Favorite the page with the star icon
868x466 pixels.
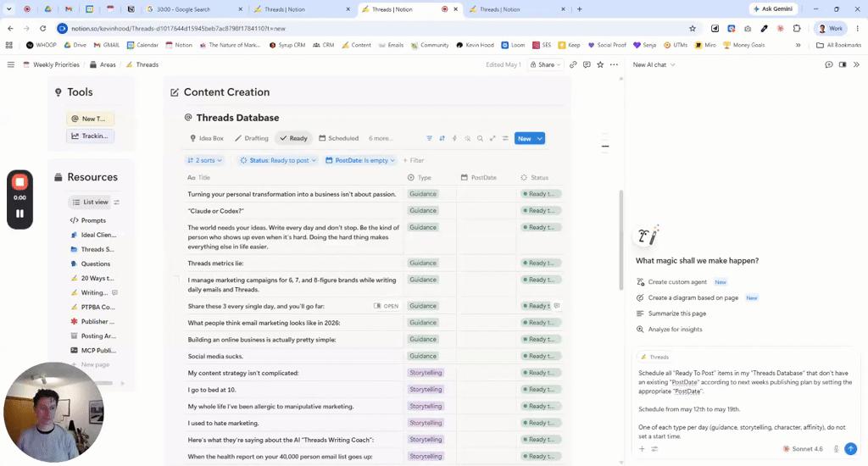(600, 64)
